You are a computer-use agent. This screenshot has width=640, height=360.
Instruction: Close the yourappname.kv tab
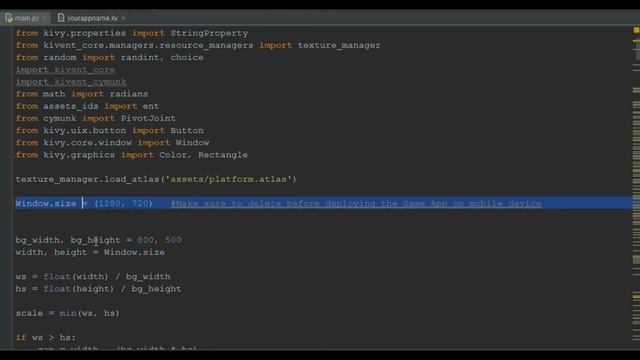(x=123, y=18)
